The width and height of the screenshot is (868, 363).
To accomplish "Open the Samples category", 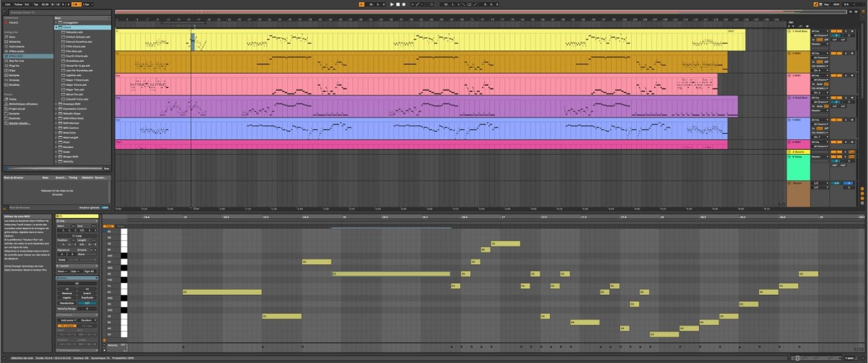I will (x=14, y=75).
